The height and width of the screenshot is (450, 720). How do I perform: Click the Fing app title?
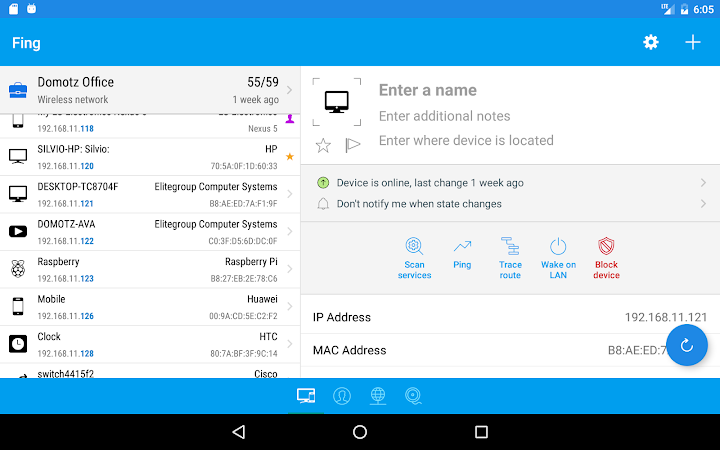point(26,43)
